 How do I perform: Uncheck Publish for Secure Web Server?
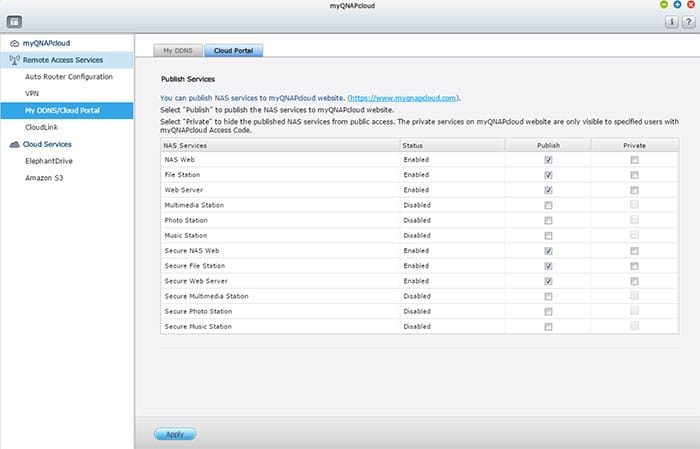coord(548,281)
